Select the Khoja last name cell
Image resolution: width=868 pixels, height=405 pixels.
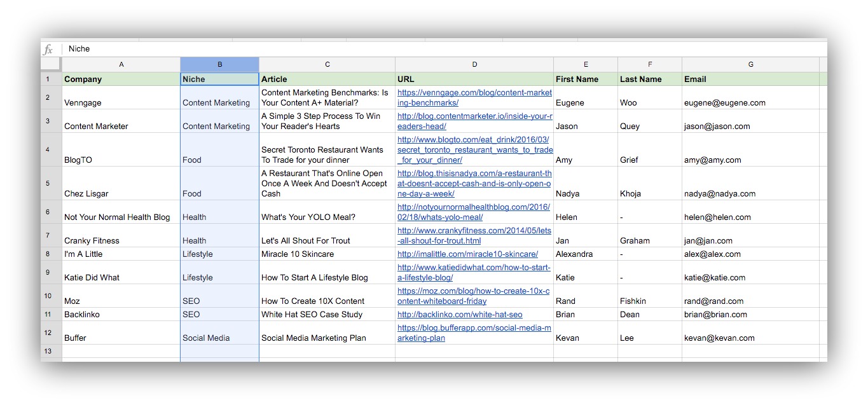(x=650, y=184)
